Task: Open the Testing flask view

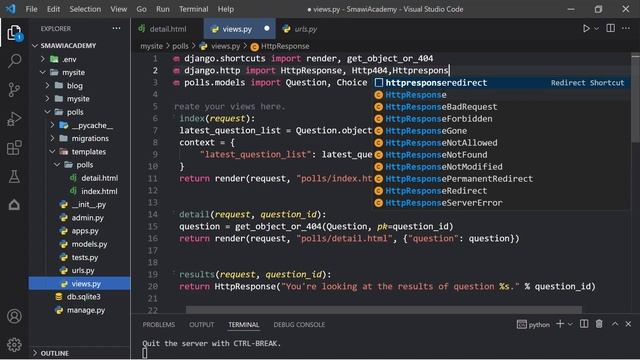Action: coord(14,177)
